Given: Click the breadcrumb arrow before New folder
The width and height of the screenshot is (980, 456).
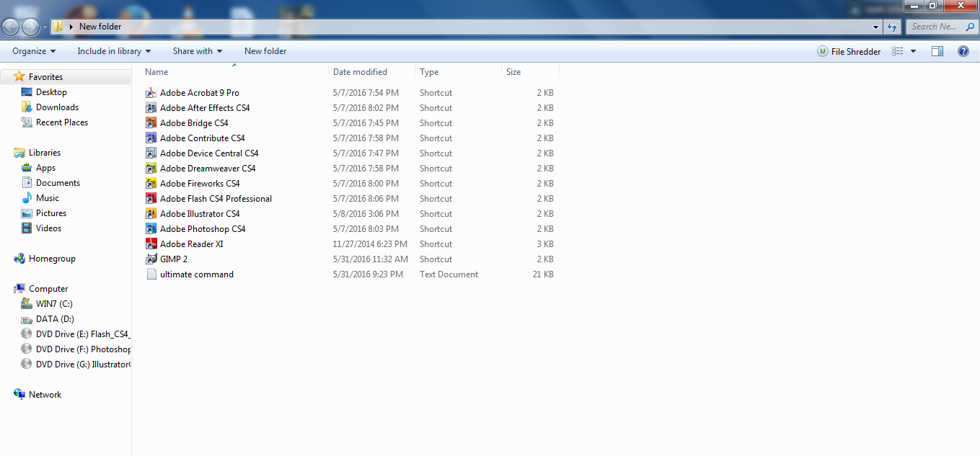Looking at the screenshot, I should pyautogui.click(x=71, y=27).
